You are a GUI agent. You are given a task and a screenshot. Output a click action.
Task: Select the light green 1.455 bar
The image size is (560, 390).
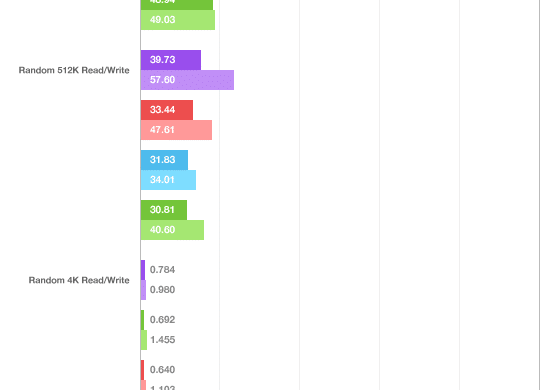144,340
